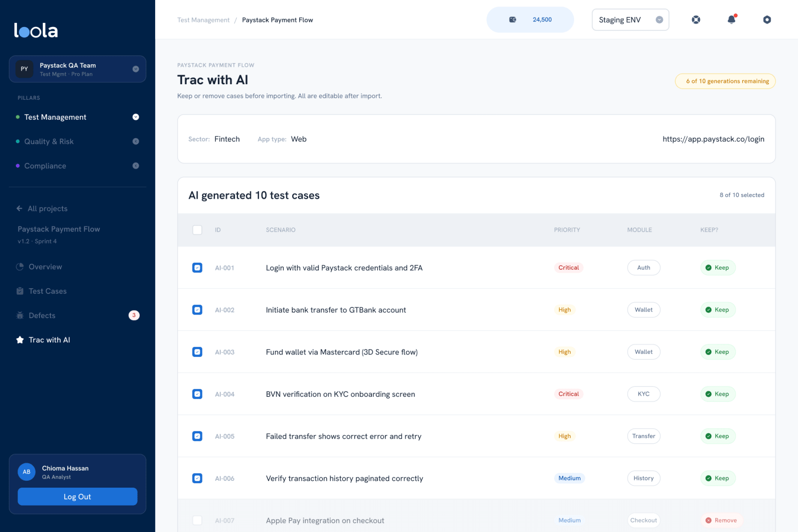This screenshot has width=798, height=532.
Task: Click the Critical priority tag on AI-004
Action: coord(569,394)
